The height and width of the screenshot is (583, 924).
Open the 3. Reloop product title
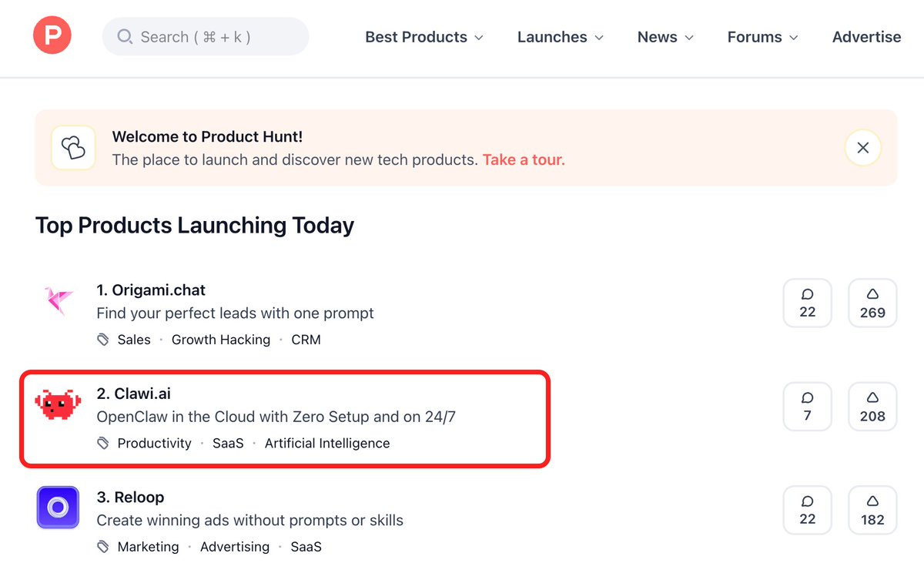(130, 498)
